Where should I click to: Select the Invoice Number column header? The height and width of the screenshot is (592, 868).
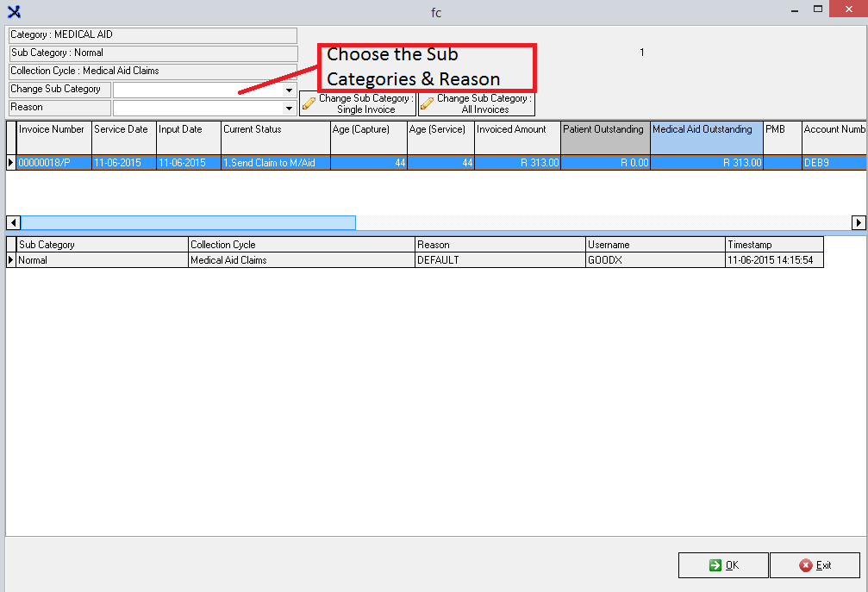pos(53,130)
